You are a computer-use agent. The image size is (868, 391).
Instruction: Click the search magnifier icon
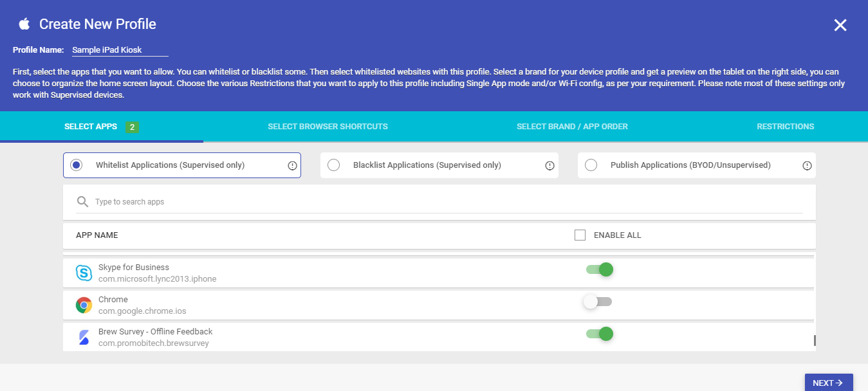82,202
